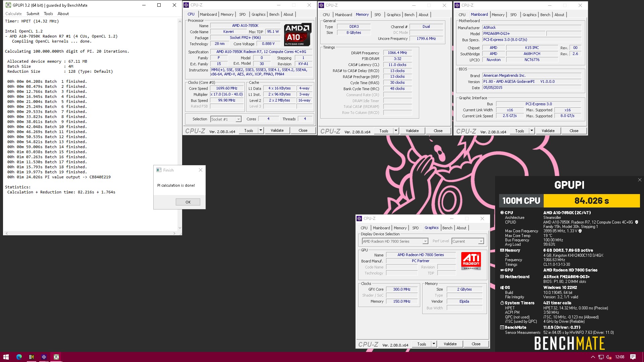Open the Perf Level Current dropdown
The width and height of the screenshot is (644, 362).
coord(481,241)
